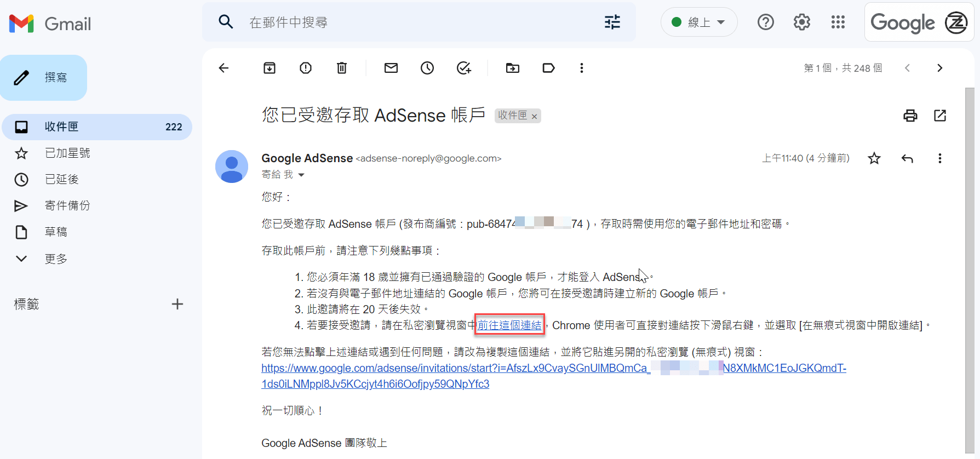Open the labels icon in toolbar
Viewport: 980px width, 459px height.
[548, 68]
